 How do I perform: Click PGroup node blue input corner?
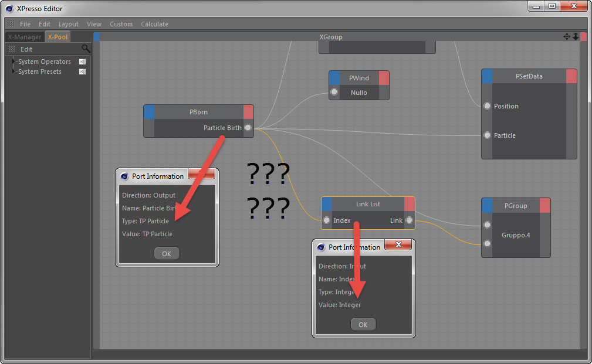click(487, 206)
